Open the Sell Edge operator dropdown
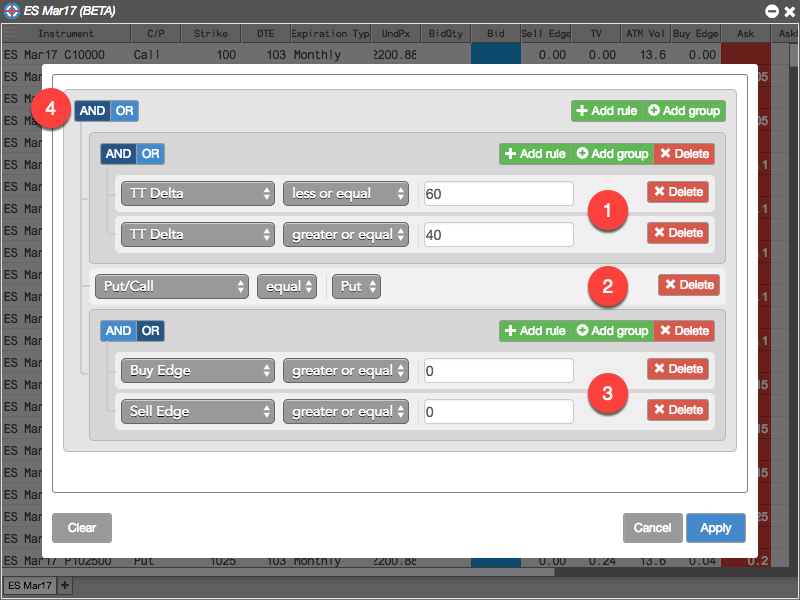The height and width of the screenshot is (600, 800). coord(346,411)
